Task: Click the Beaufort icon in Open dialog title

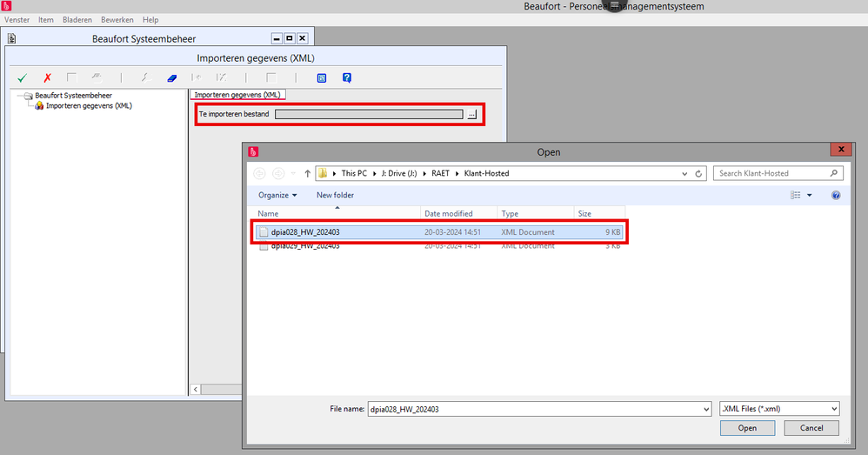Action: [254, 151]
